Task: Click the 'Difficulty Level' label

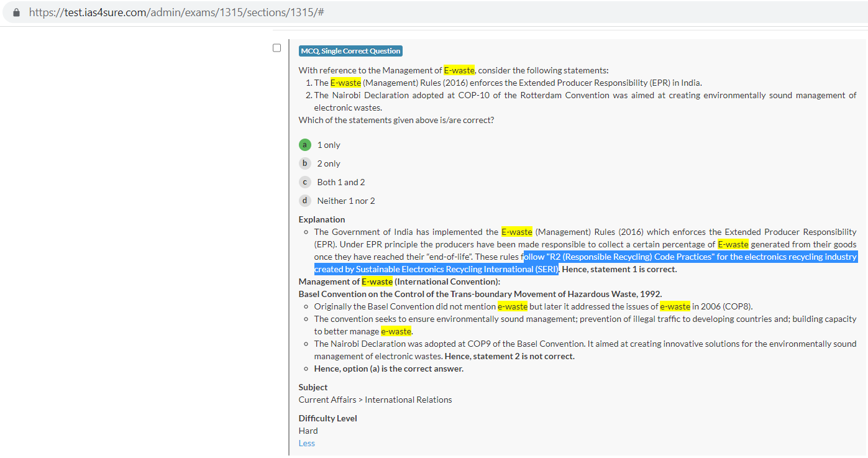Action: pyautogui.click(x=327, y=418)
